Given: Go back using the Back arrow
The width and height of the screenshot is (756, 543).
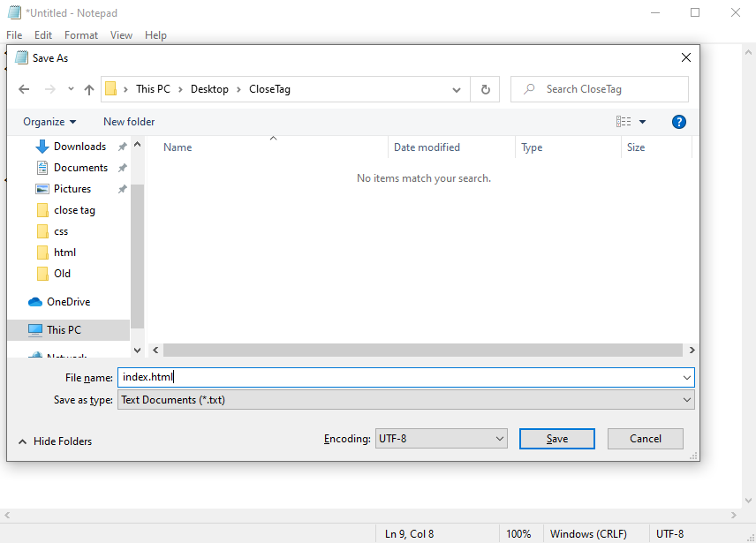Looking at the screenshot, I should [24, 89].
